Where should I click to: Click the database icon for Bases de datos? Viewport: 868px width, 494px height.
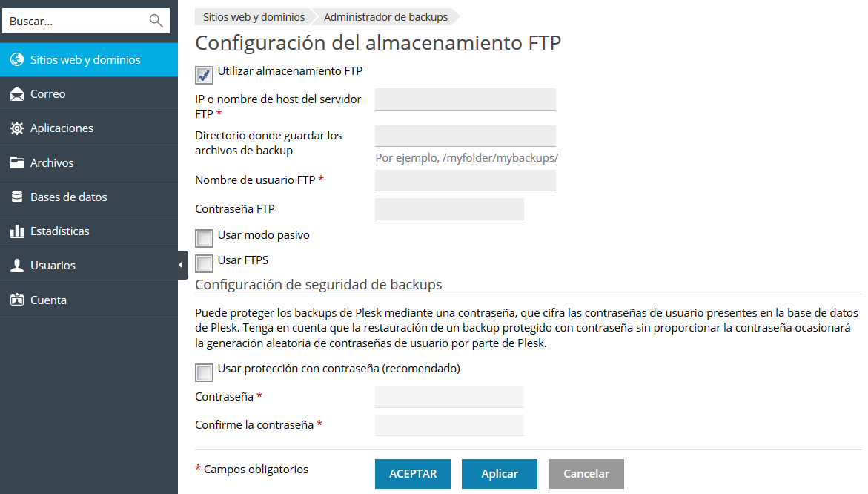click(17, 197)
